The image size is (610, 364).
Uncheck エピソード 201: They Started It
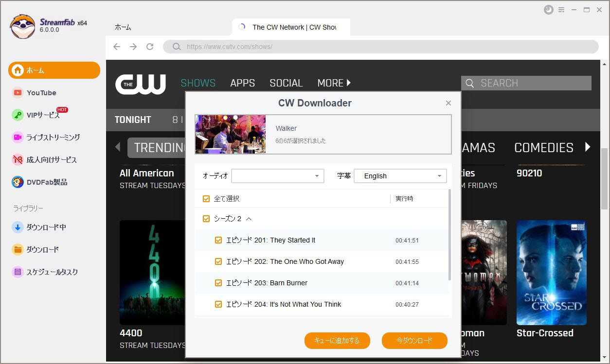point(218,240)
